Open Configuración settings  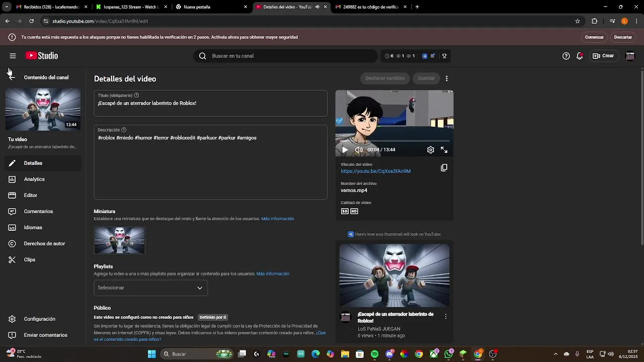[43, 319]
